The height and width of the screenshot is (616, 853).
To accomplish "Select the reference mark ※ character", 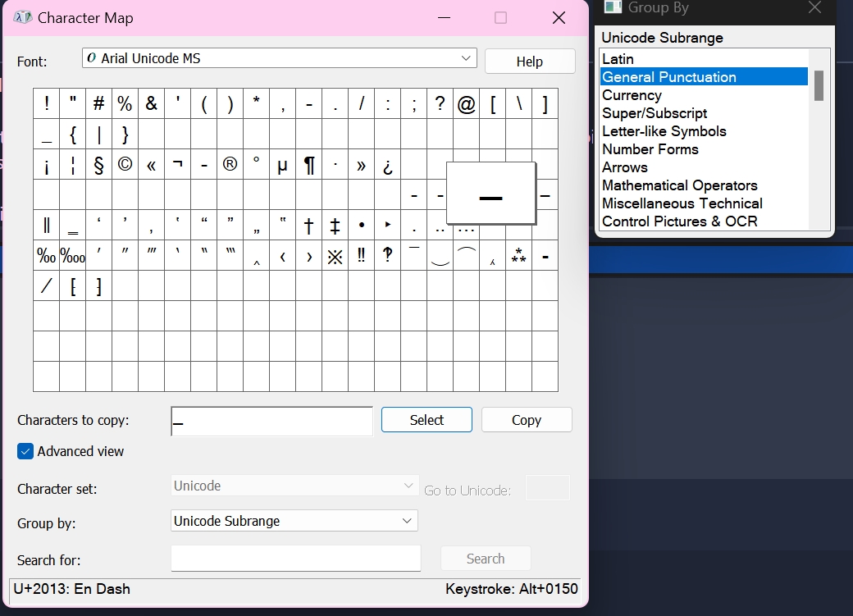I will tap(335, 256).
